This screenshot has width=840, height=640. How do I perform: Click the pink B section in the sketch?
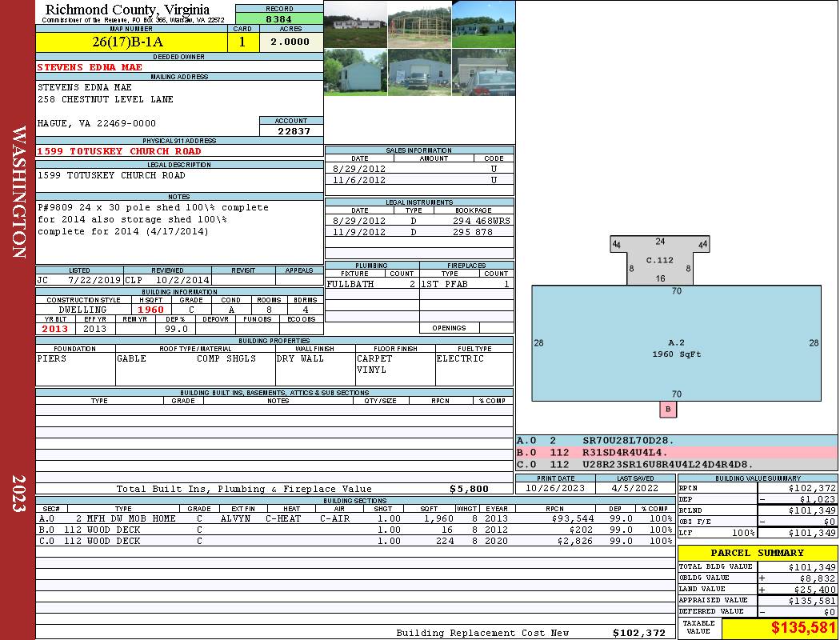click(x=668, y=410)
